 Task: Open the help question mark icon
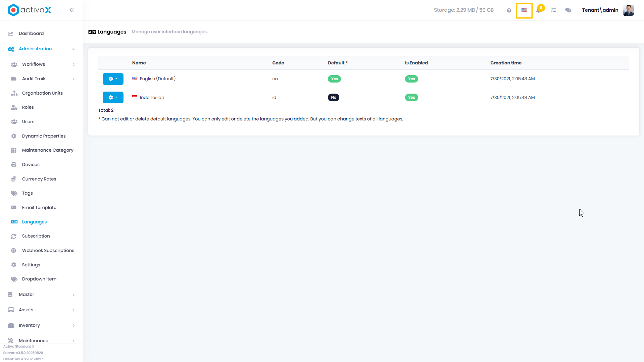[509, 10]
